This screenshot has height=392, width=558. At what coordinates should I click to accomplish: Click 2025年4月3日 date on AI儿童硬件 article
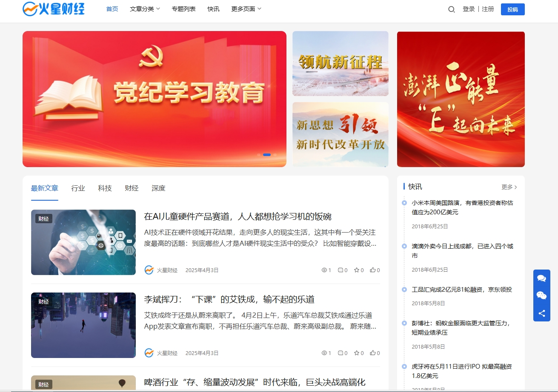coord(202,270)
